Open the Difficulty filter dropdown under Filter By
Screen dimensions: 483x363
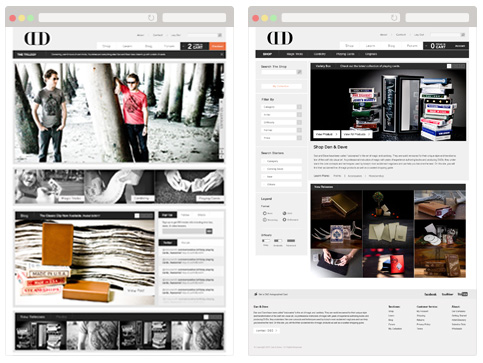pyautogui.click(x=281, y=122)
